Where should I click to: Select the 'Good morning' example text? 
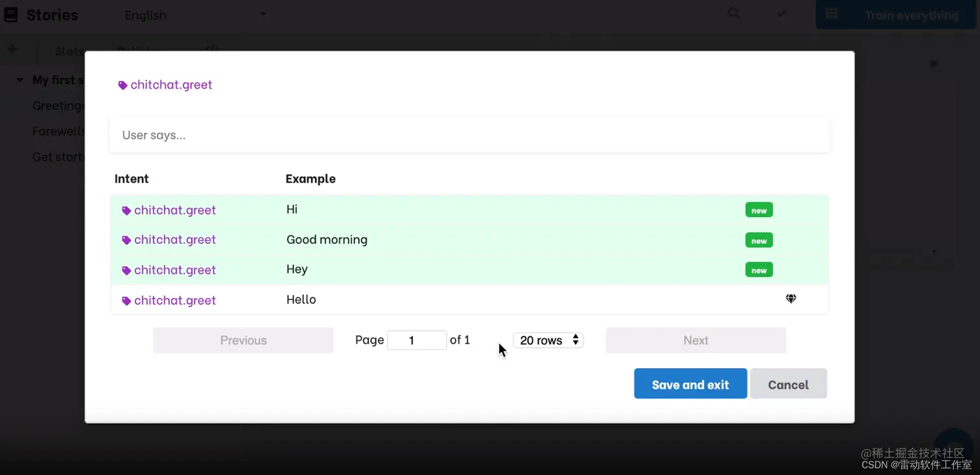click(327, 240)
